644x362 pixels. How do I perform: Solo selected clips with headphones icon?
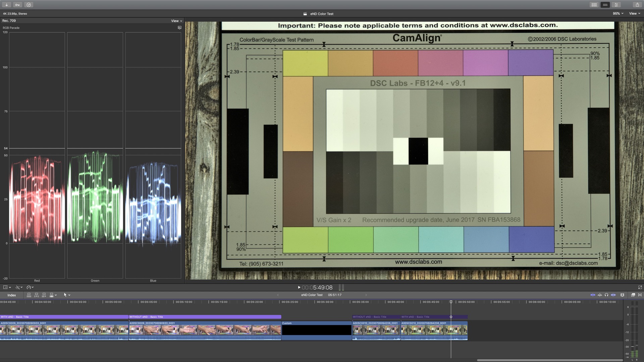point(606,295)
